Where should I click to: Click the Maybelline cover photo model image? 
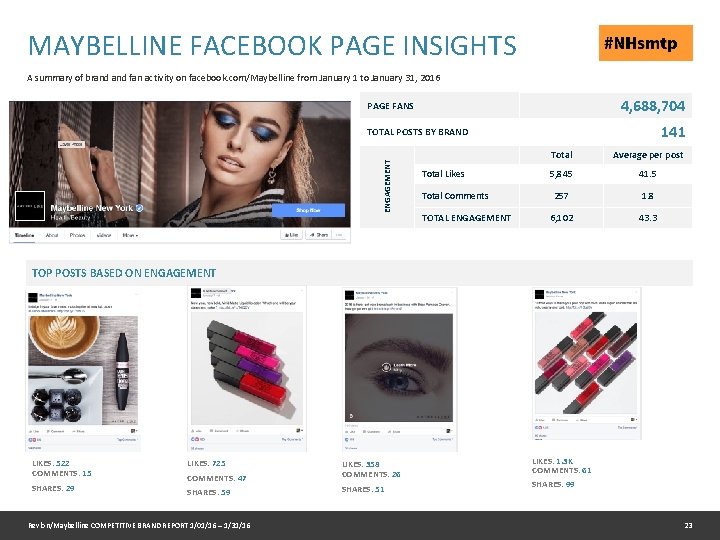coord(180,164)
